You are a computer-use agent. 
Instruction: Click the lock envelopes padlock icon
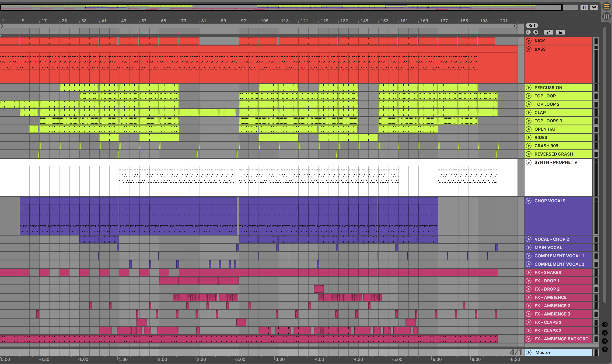[560, 32]
